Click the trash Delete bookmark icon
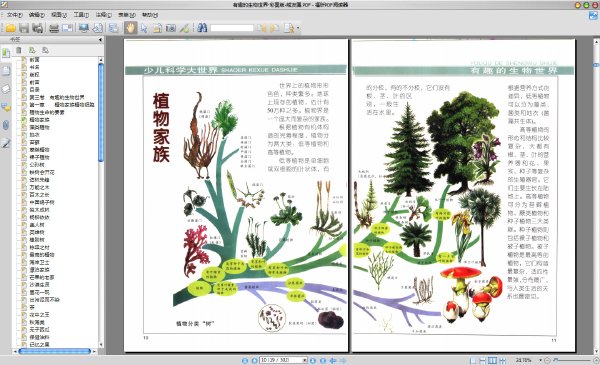600x365 pixels. click(18, 50)
